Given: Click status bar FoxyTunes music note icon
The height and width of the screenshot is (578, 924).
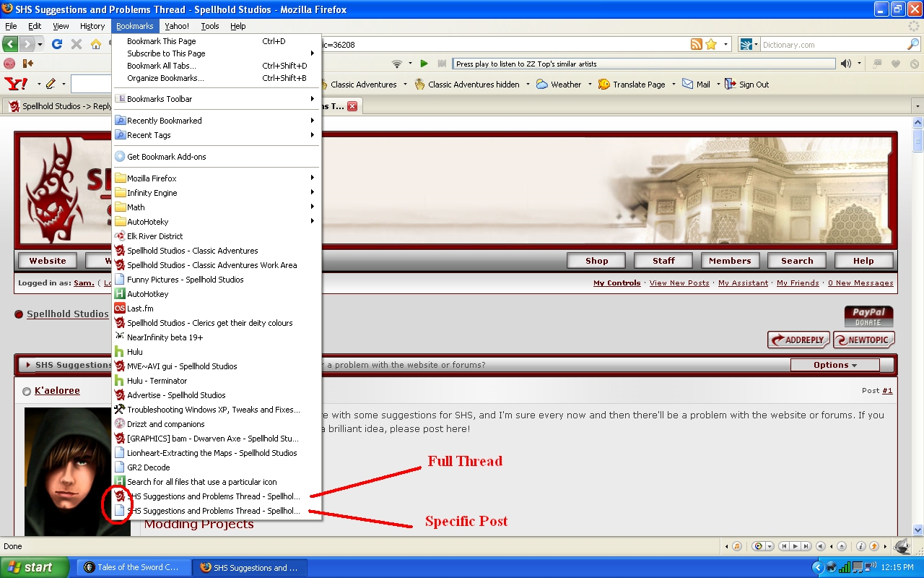Looking at the screenshot, I should click(x=737, y=546).
